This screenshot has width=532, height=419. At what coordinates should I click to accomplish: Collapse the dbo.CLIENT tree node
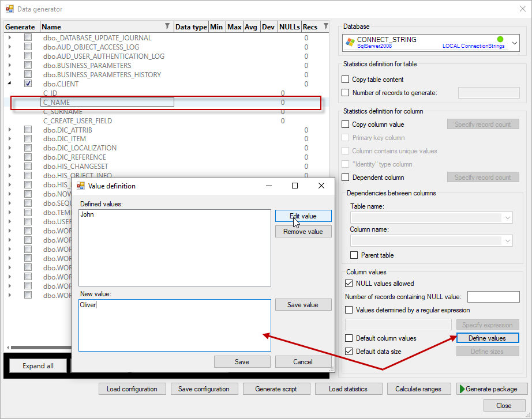(9, 83)
